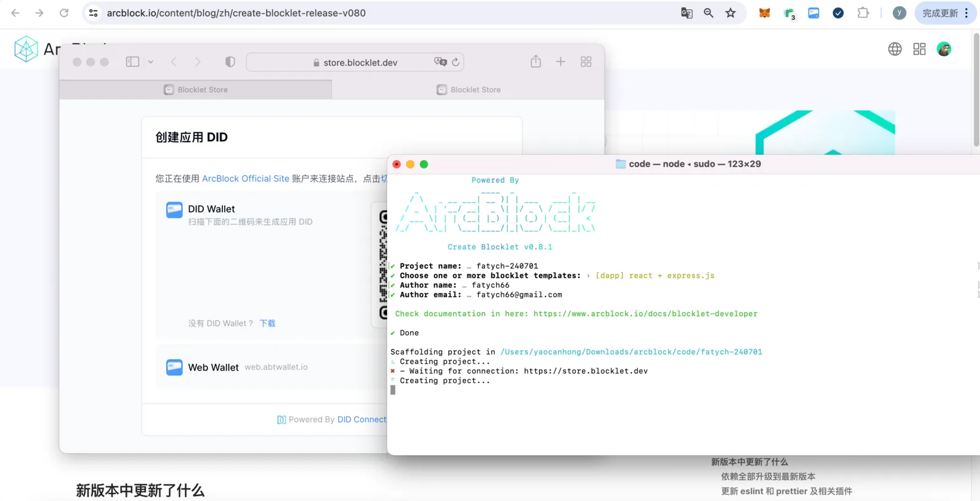Image resolution: width=980 pixels, height=501 pixels.
Task: Open the zoom magnifier icon in address bar
Action: pos(709,13)
